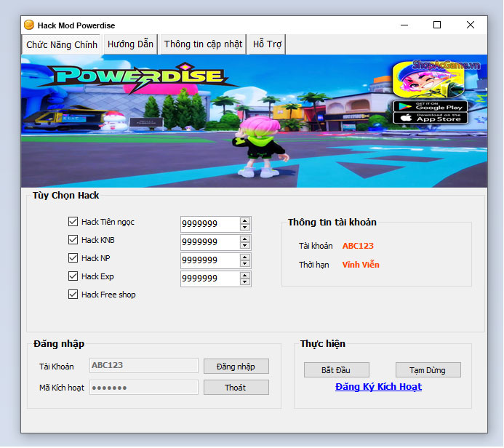Close the Hack Mod Powerdise window
504x448 pixels.
click(x=471, y=25)
